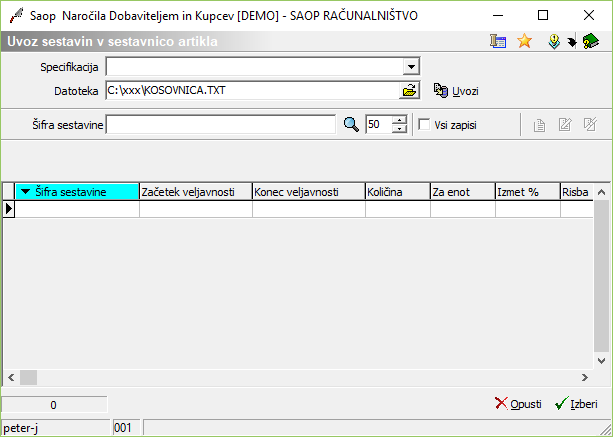613x437 pixels.
Task: Click the Konec veljavnosti column header
Action: click(309, 192)
